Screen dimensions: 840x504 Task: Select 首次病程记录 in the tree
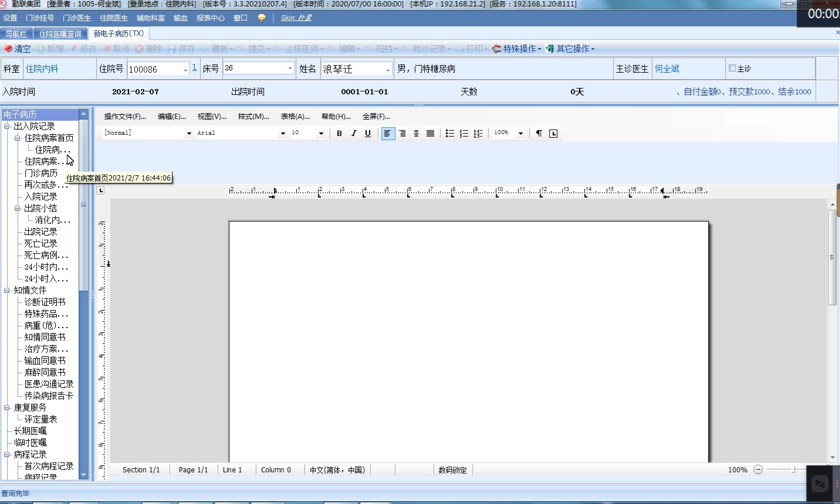click(x=49, y=466)
